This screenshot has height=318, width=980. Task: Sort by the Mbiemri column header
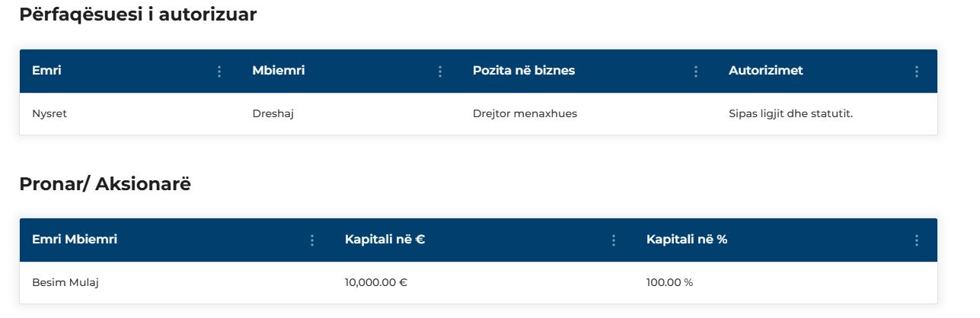click(278, 71)
